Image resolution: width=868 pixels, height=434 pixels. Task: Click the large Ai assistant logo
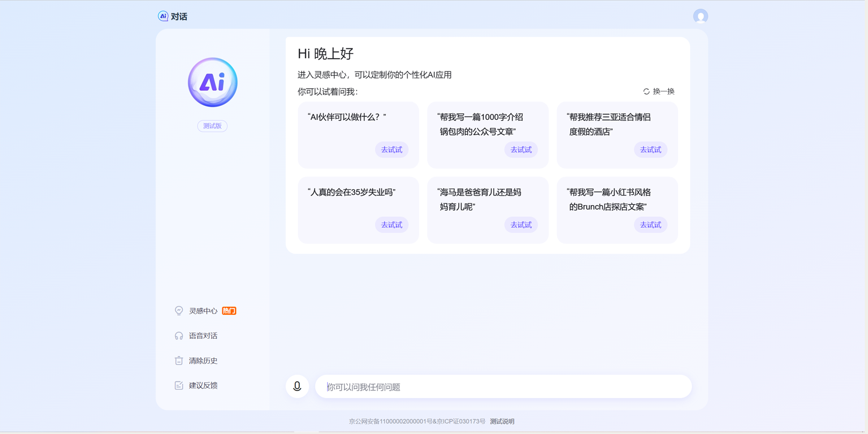pos(213,82)
